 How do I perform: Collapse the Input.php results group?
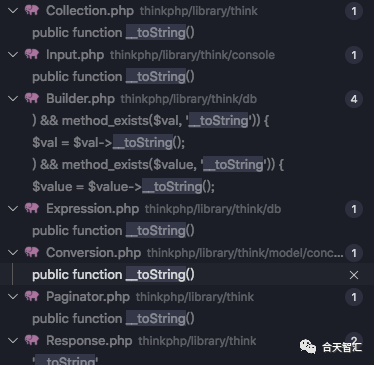tap(13, 55)
